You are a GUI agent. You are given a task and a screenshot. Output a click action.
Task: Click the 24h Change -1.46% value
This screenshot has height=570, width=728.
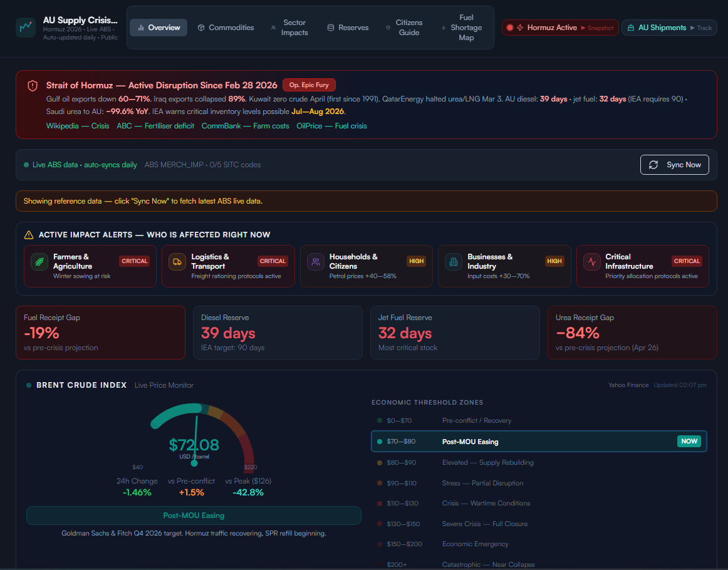(137, 492)
